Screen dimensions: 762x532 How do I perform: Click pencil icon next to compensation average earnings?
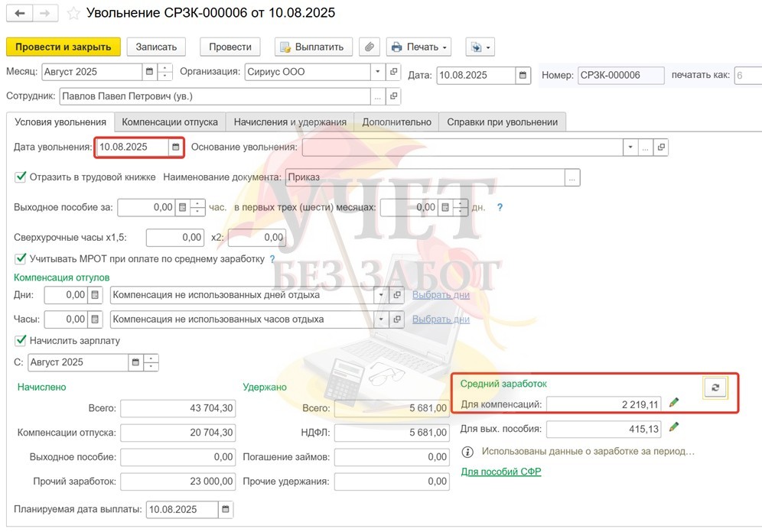[674, 402]
